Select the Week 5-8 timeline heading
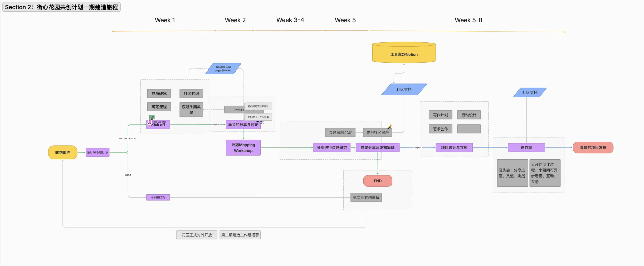Image resolution: width=644 pixels, height=266 pixels. pos(468,20)
